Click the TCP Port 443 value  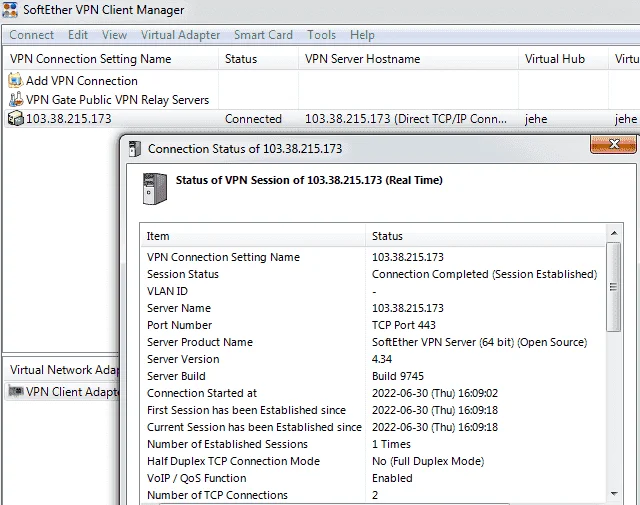pos(404,325)
